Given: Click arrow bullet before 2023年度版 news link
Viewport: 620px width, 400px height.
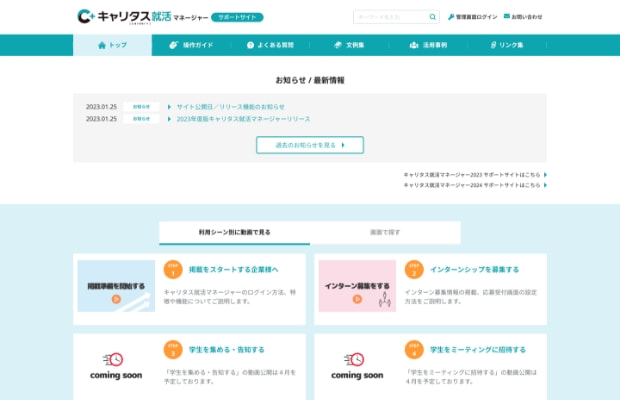Looking at the screenshot, I should tap(169, 119).
